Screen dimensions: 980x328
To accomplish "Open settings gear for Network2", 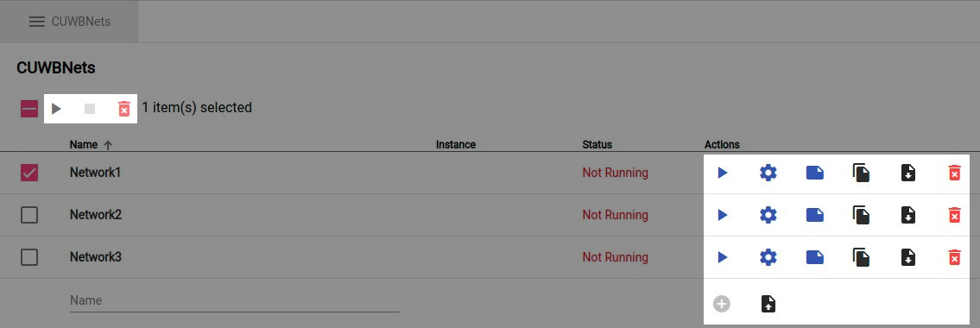I will click(x=768, y=216).
